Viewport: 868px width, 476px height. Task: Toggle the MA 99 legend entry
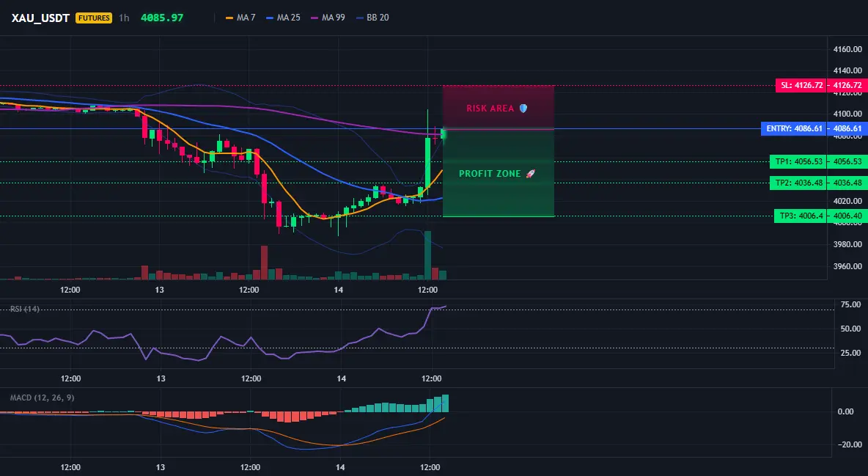point(328,18)
